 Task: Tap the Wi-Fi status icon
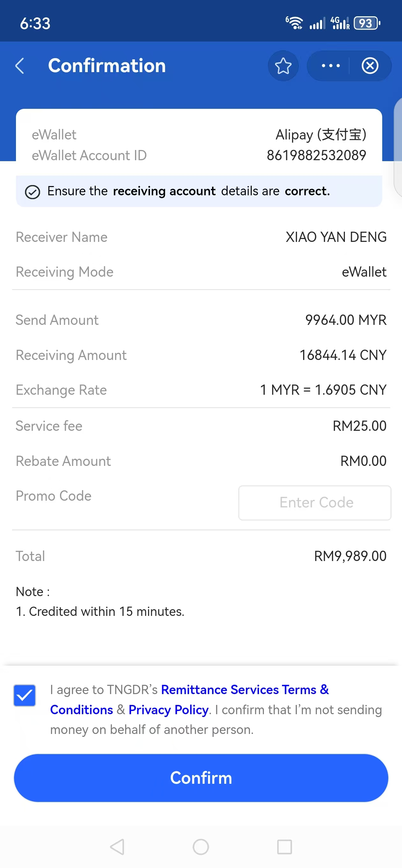[294, 23]
